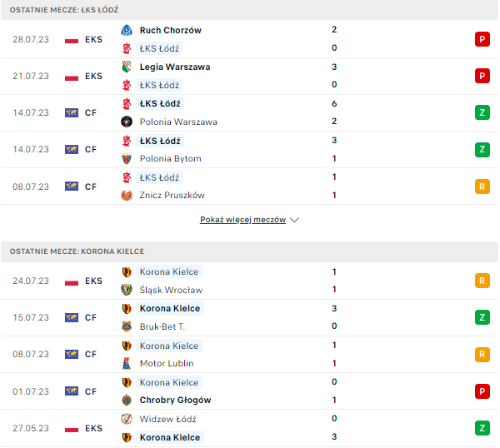Open the Ruch Chorzów team link

171,30
